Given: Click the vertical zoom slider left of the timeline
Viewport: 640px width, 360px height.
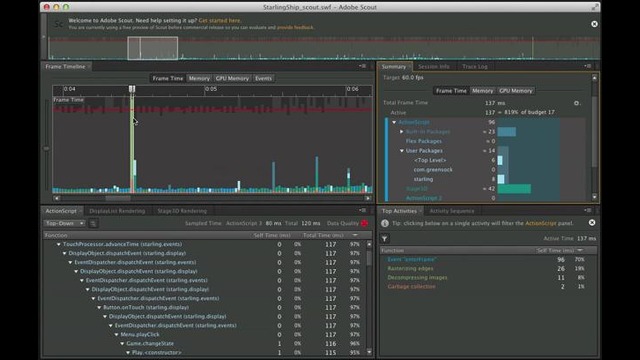Looking at the screenshot, I should (x=47, y=149).
